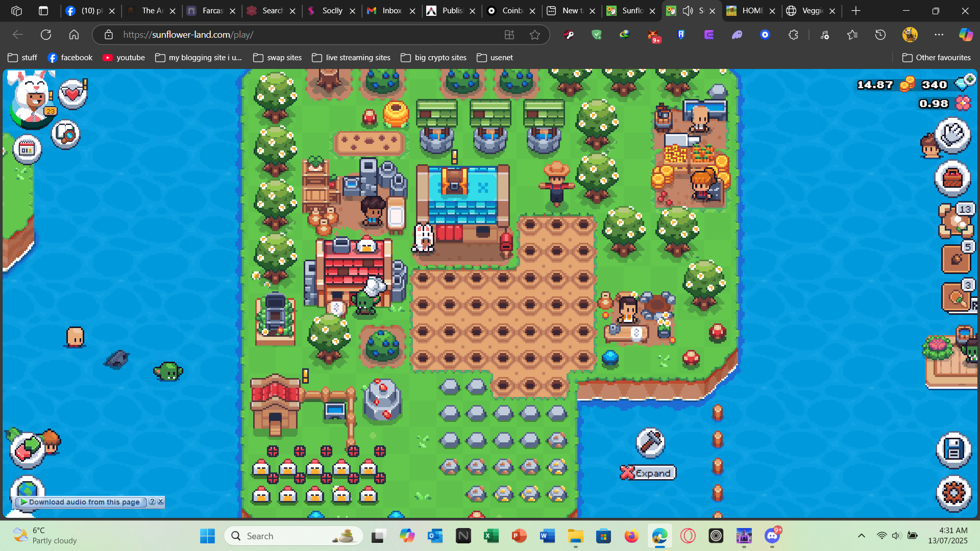Open the game settings gear

click(953, 493)
